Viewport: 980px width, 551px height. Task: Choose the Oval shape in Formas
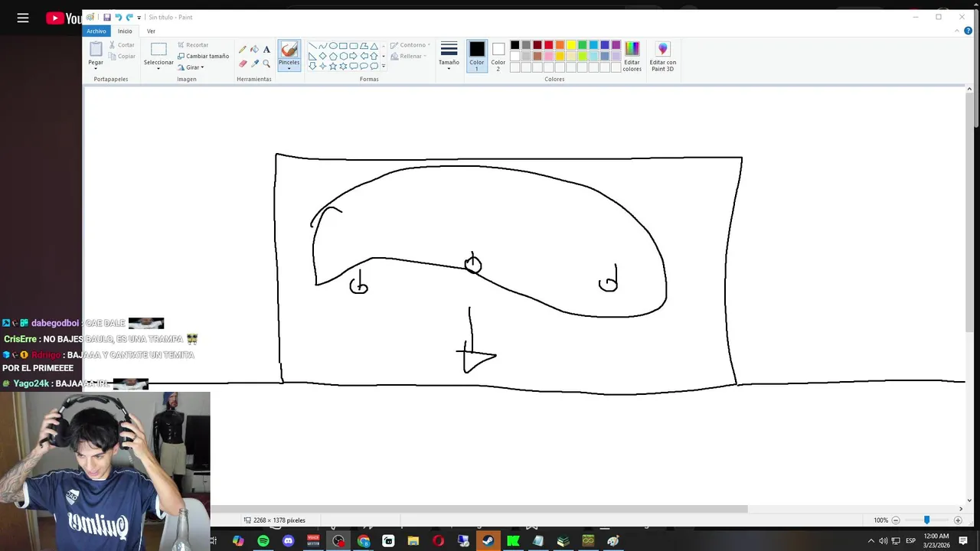[333, 46]
